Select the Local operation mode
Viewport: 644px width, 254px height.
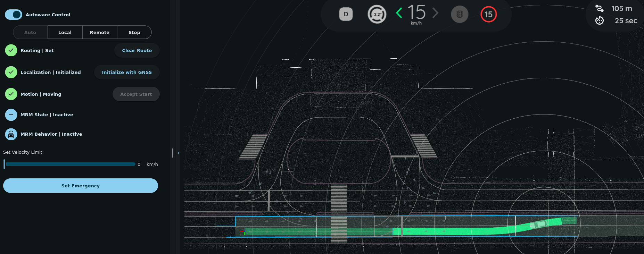coord(65,32)
